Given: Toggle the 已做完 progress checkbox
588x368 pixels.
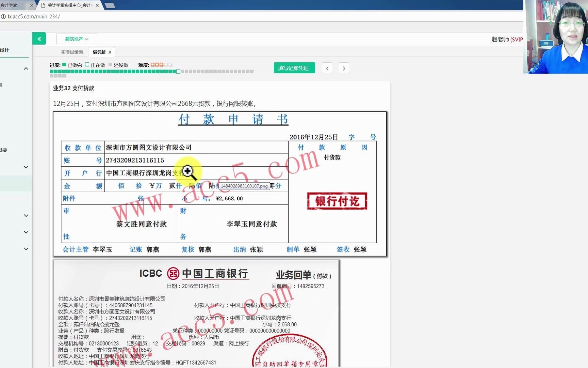Looking at the screenshot, I should click(63, 64).
